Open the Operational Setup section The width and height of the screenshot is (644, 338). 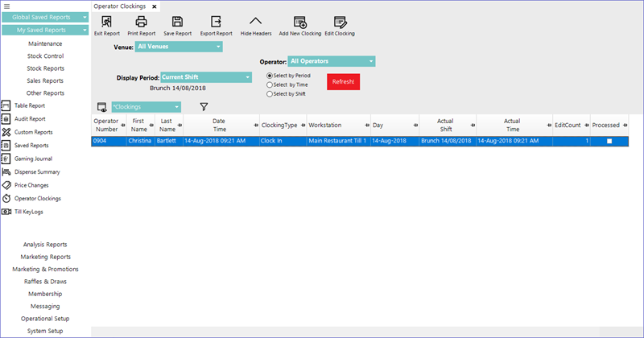(x=45, y=318)
